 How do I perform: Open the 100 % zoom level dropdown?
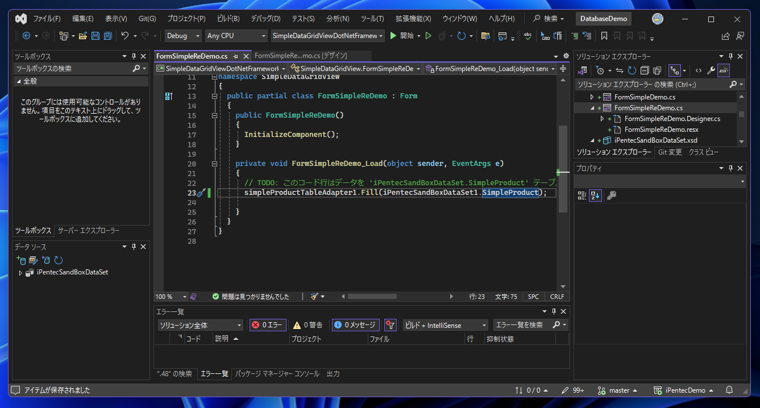[x=171, y=297]
